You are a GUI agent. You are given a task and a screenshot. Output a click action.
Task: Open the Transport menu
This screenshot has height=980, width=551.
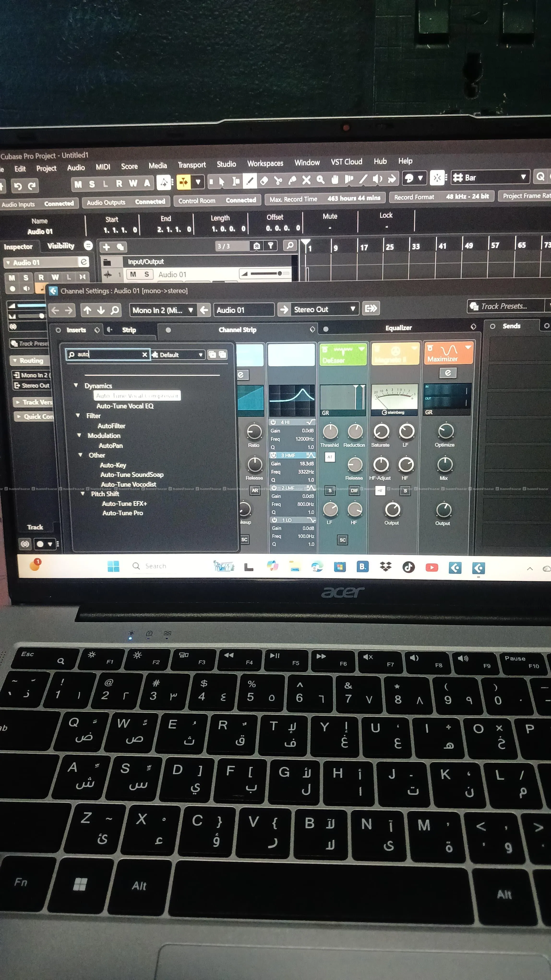pos(192,165)
